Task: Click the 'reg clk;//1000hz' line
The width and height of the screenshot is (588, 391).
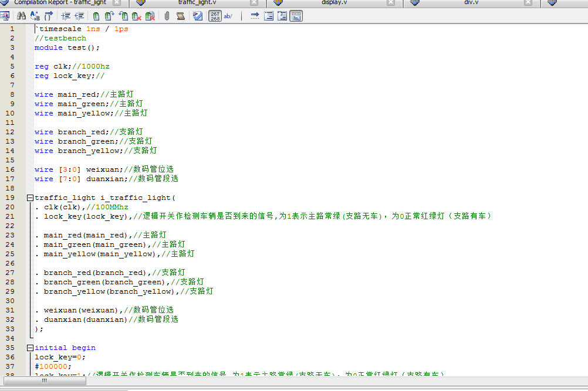Action: [72, 66]
